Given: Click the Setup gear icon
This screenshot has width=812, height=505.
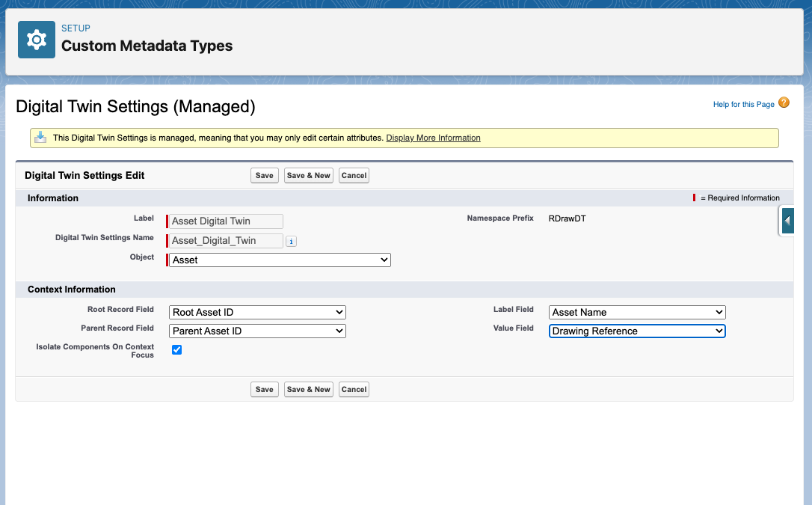Looking at the screenshot, I should [x=37, y=40].
